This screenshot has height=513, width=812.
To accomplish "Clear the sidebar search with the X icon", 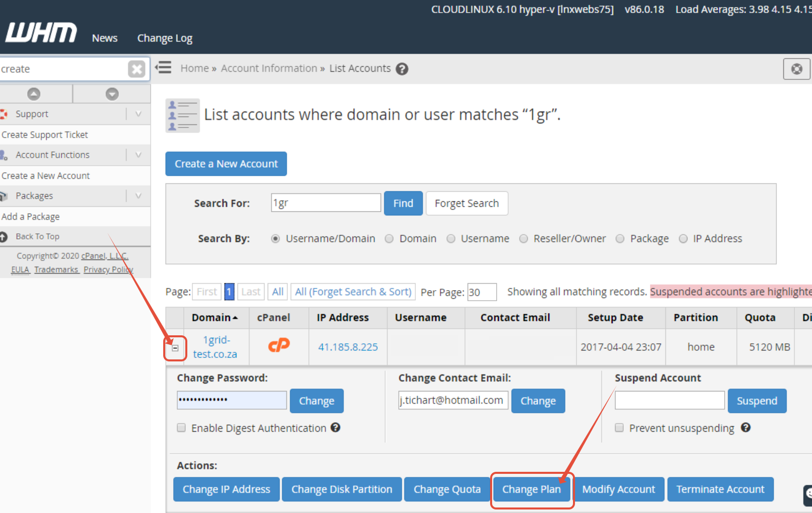I will [x=137, y=69].
